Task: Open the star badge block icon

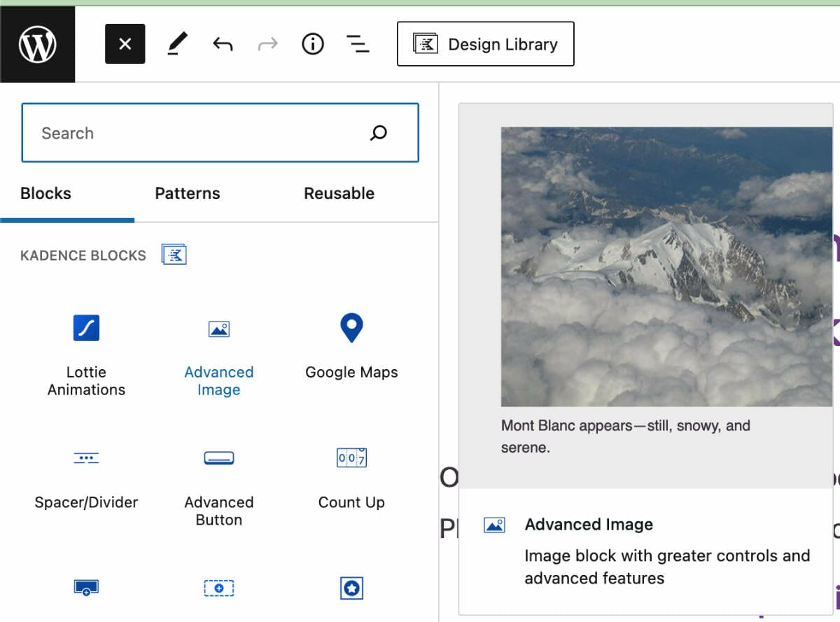Action: coord(351,588)
